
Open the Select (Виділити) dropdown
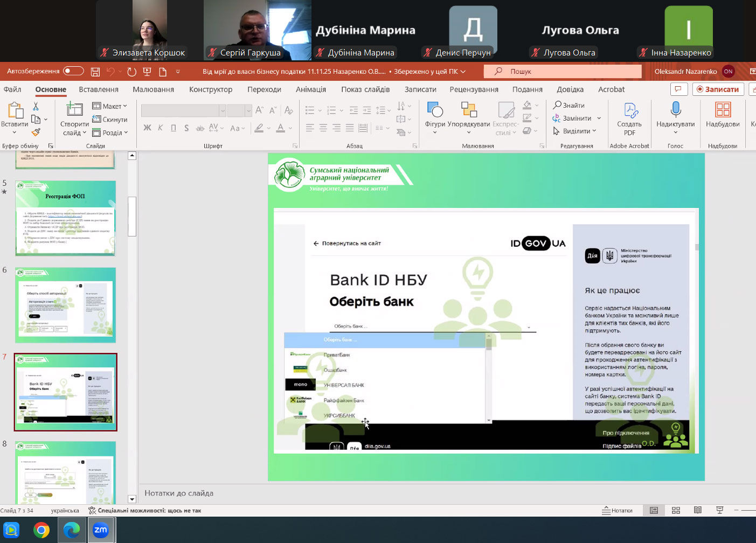[575, 131]
